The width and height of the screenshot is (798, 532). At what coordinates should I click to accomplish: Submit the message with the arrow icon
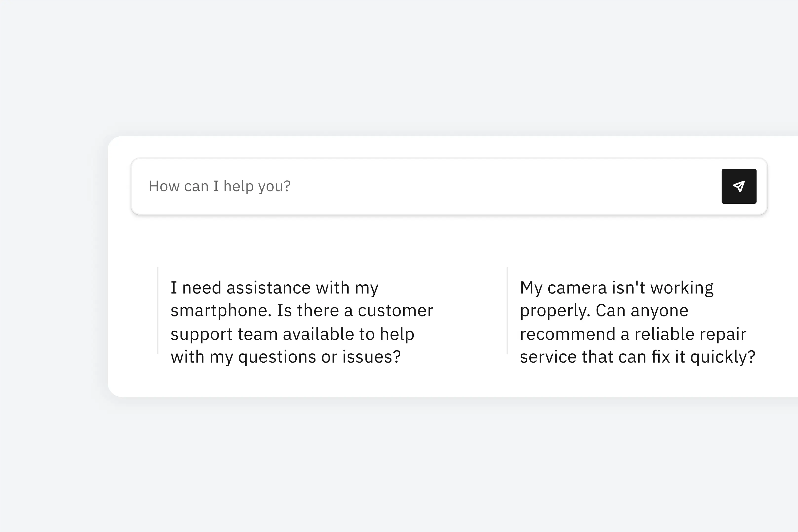[739, 186]
